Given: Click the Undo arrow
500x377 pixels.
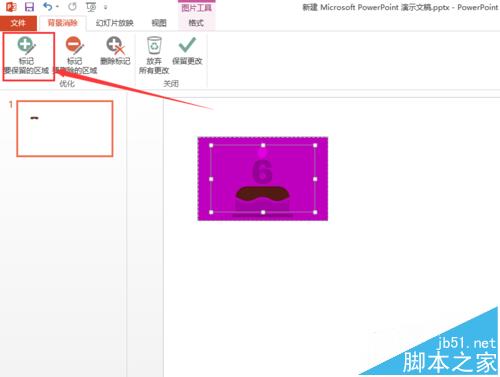Looking at the screenshot, I should point(48,7).
